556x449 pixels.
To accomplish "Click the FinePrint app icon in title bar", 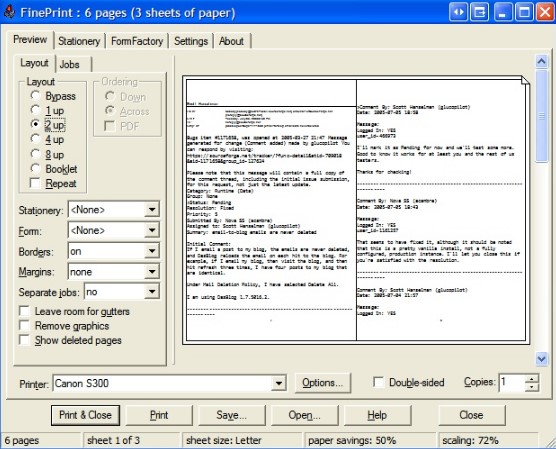I will [10, 12].
